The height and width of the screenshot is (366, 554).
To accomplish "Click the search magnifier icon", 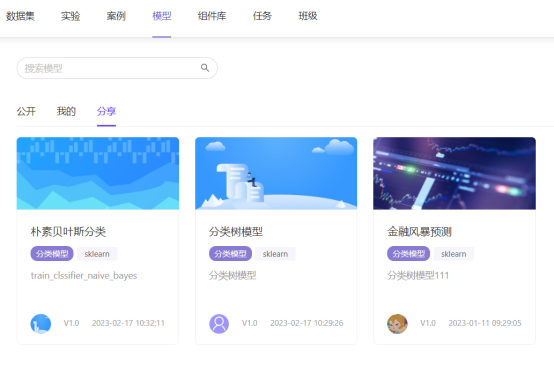I will point(205,68).
